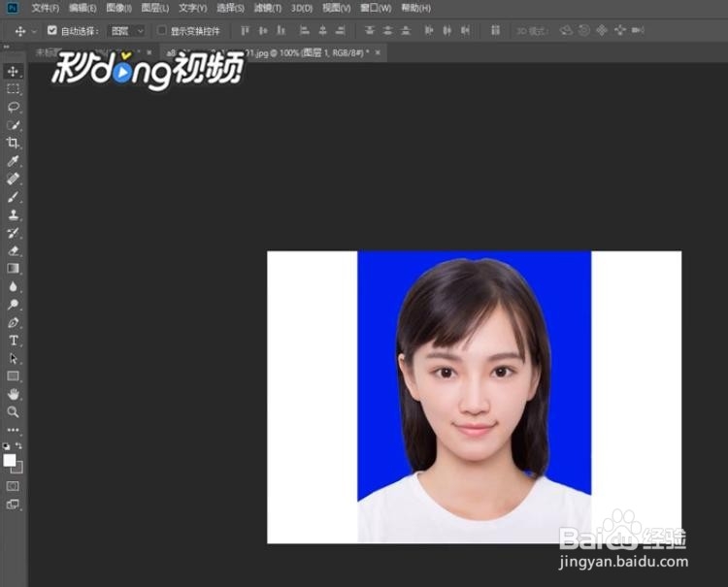Select the Gradient tool

(13, 268)
